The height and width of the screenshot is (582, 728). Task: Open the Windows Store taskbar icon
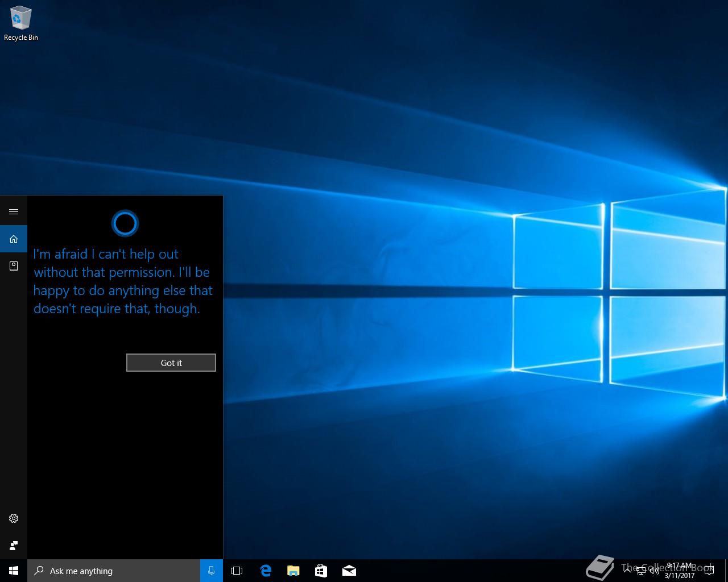click(x=321, y=571)
